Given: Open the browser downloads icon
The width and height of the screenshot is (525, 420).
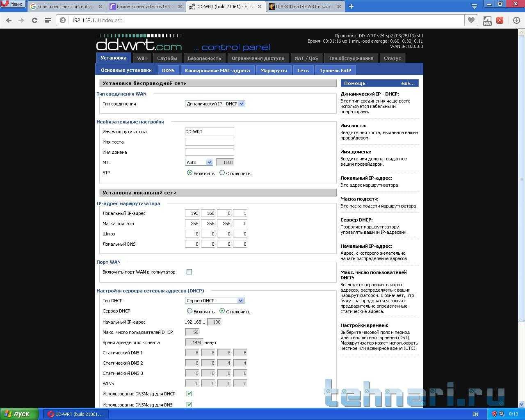Looking at the screenshot, I should [x=516, y=20].
